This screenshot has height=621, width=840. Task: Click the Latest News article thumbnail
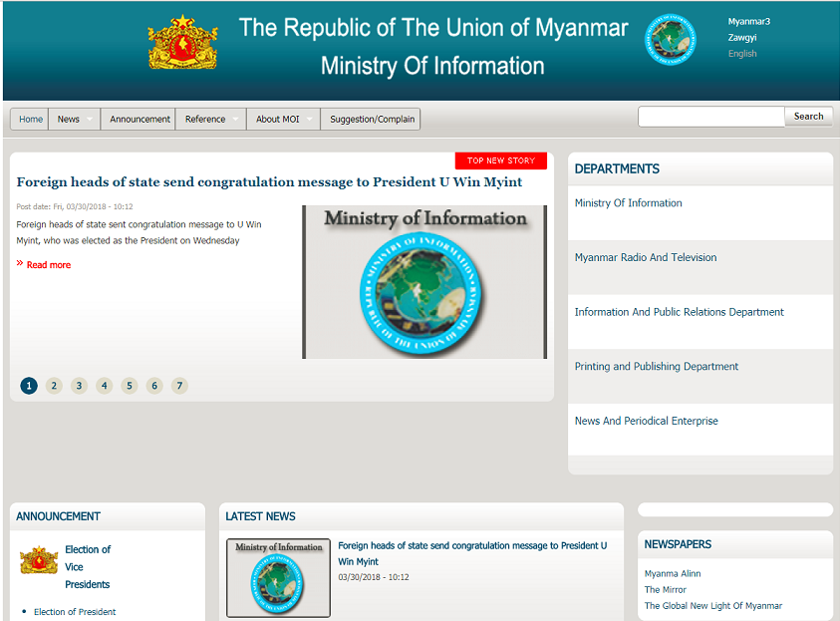279,578
